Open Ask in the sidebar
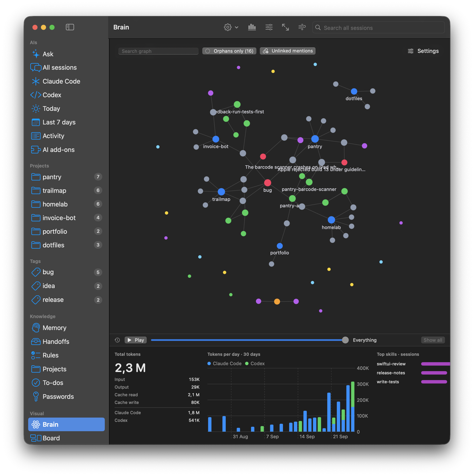 (66, 54)
